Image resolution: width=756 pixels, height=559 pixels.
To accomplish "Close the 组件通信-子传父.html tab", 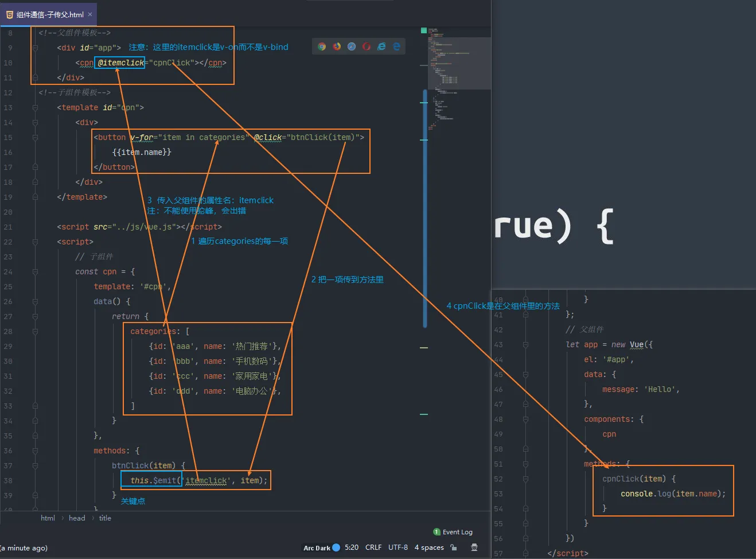I will tap(90, 14).
